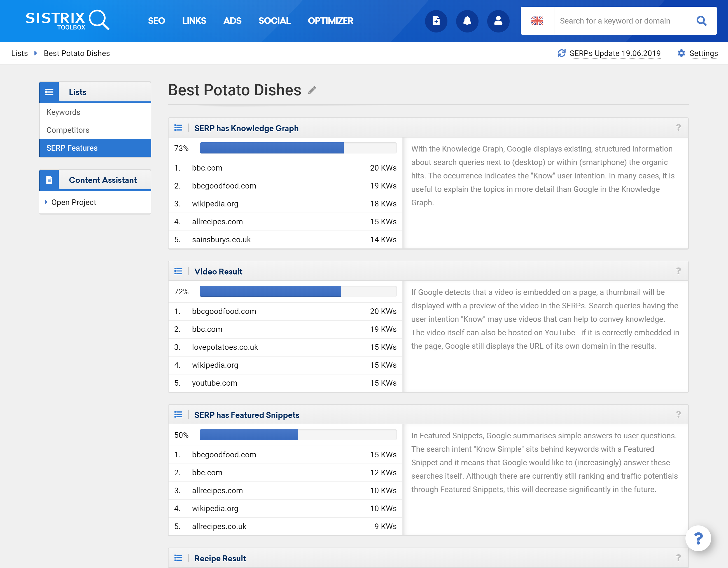Click the 73% Knowledge Graph progress bar

click(x=298, y=148)
